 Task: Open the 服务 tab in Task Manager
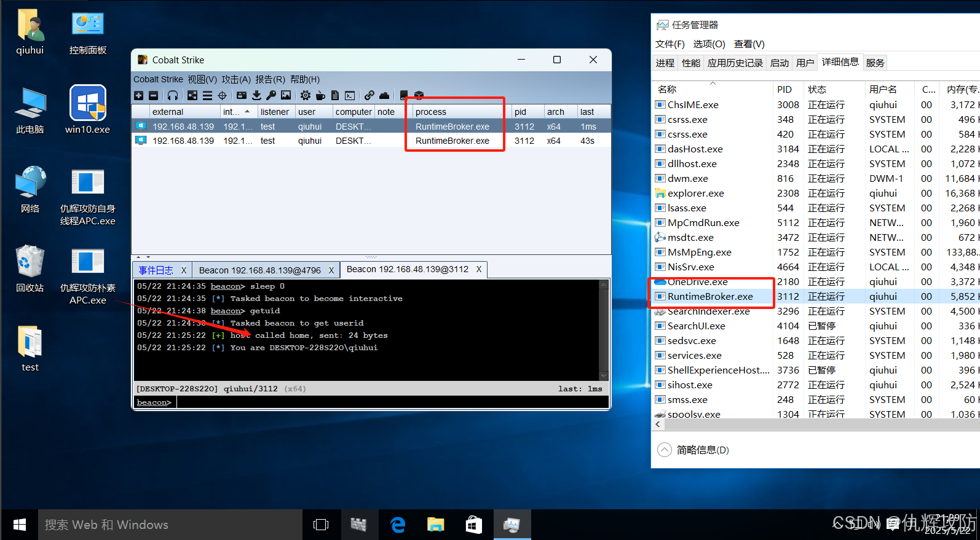pos(875,63)
